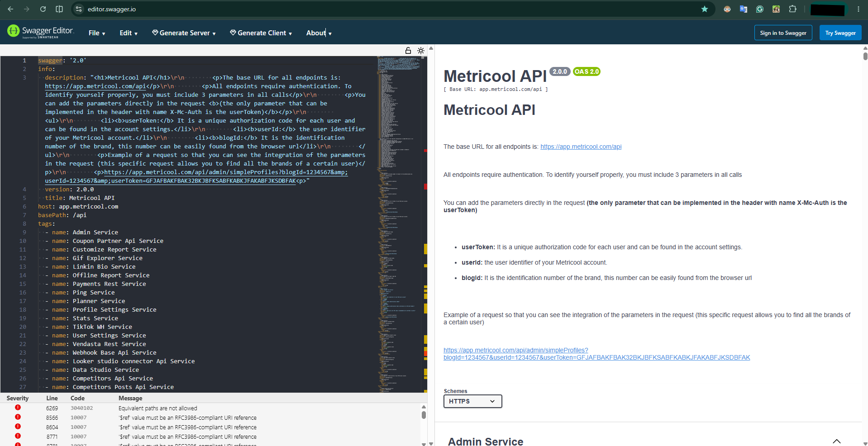
Task: Click error icon for line 6269
Action: click(18, 408)
